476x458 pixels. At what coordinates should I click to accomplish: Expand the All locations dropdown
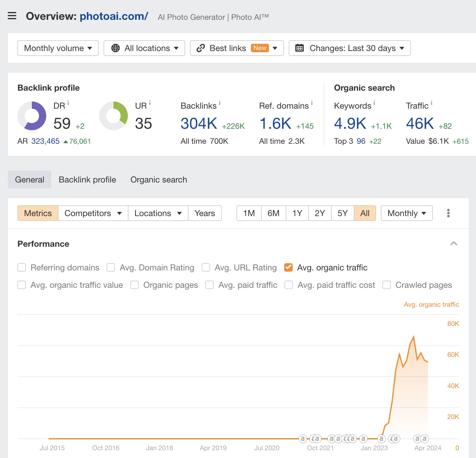(x=144, y=48)
